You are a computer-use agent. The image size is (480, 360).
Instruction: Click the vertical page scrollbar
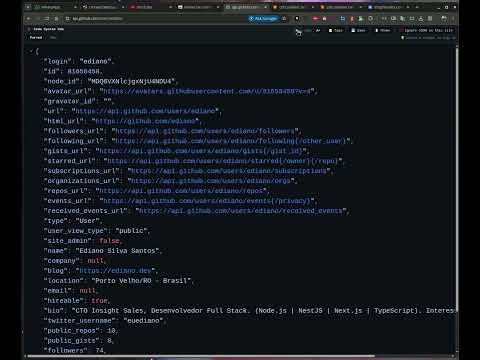457,180
